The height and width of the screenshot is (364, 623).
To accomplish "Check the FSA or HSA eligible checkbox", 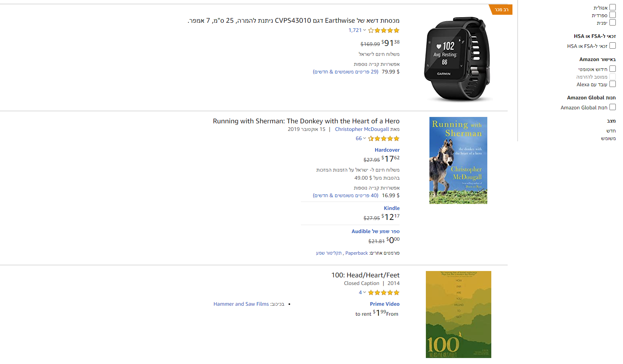I will (x=613, y=46).
